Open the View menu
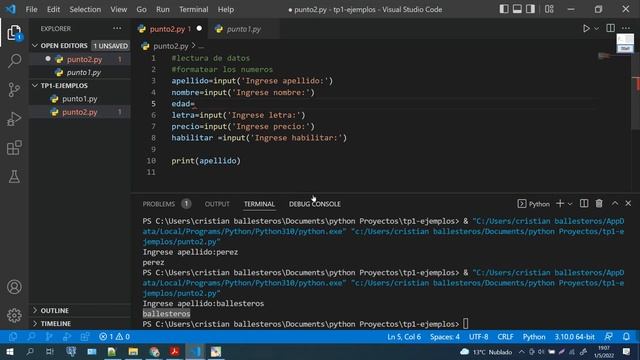This screenshot has height=360, width=640. click(118, 9)
